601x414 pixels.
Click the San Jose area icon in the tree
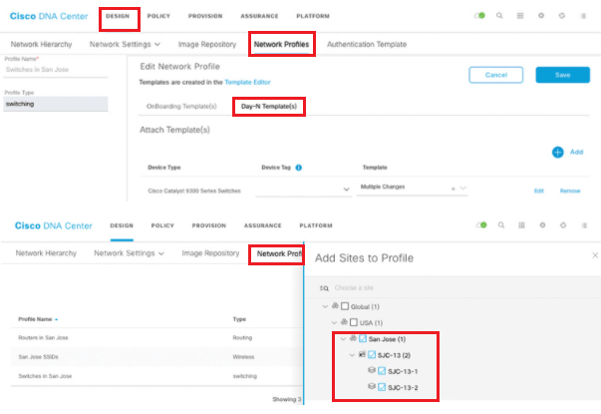click(353, 338)
